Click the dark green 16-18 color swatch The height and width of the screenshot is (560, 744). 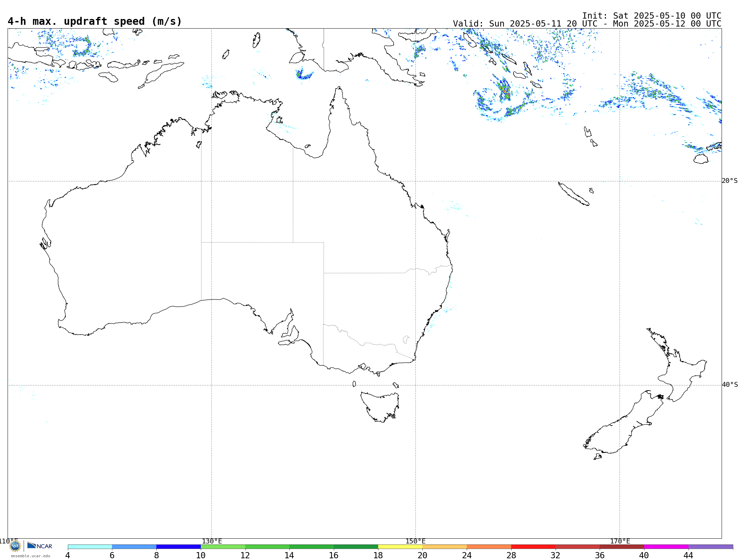[x=356, y=547]
